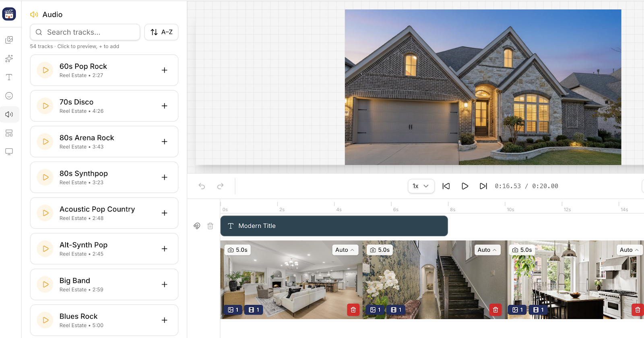Click trash icon beside Modern Title track
Image resolution: width=644 pixels, height=338 pixels.
click(x=210, y=226)
